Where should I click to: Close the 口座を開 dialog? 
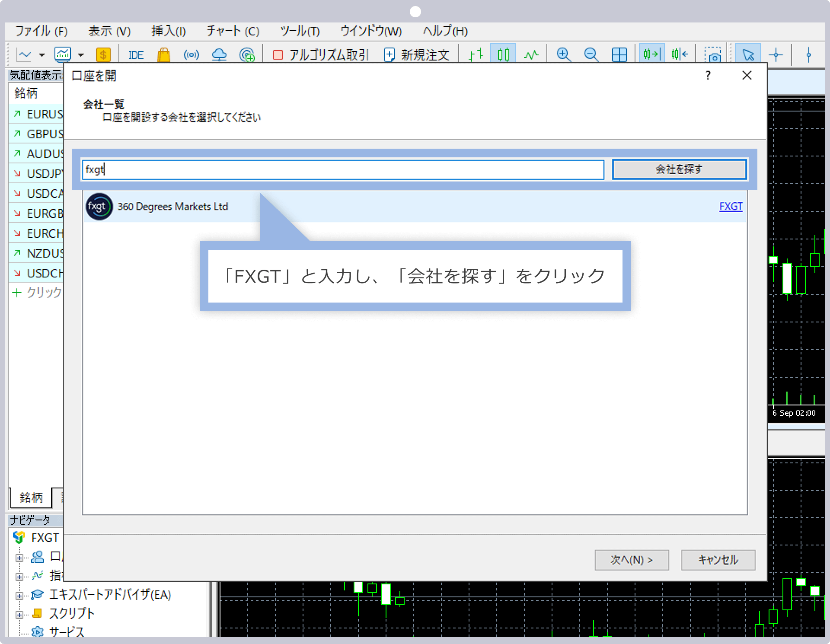point(747,76)
